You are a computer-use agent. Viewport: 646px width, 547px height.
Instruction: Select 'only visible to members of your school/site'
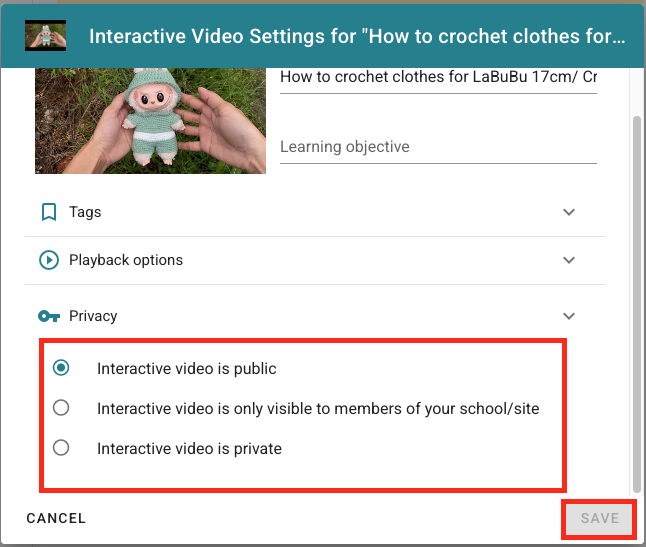point(61,408)
